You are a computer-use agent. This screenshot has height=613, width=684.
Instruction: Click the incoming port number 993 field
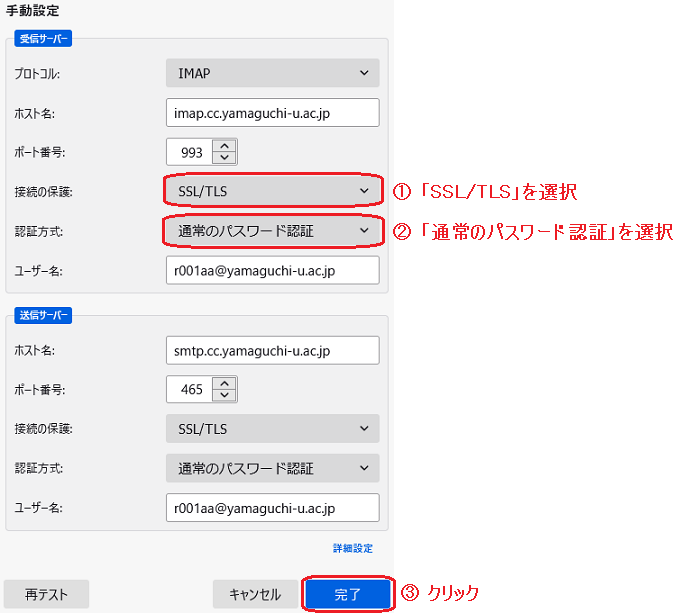[x=189, y=152]
